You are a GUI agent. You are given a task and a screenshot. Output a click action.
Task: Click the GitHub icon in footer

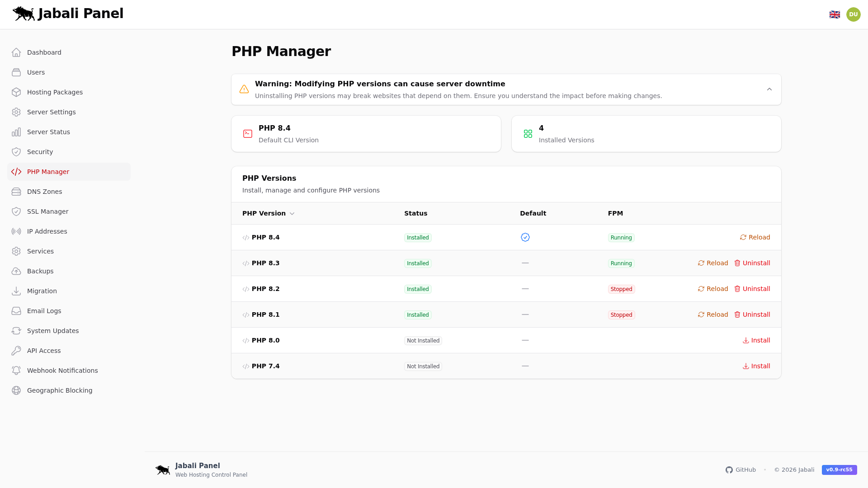point(729,470)
